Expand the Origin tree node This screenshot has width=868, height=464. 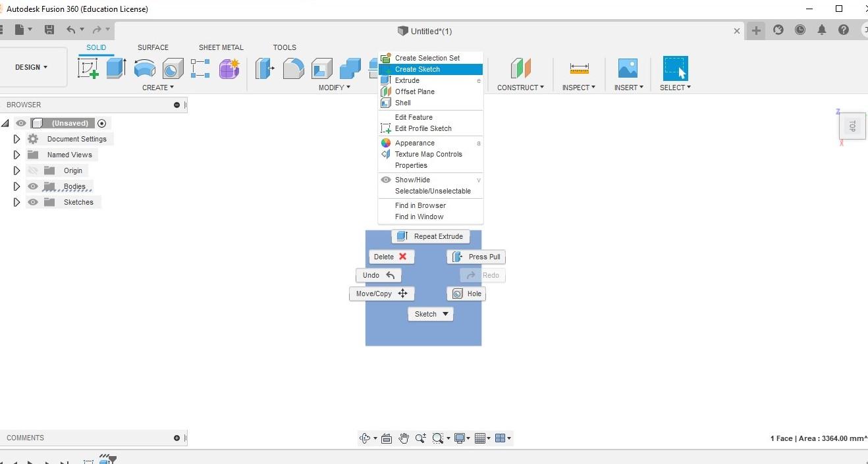click(17, 170)
